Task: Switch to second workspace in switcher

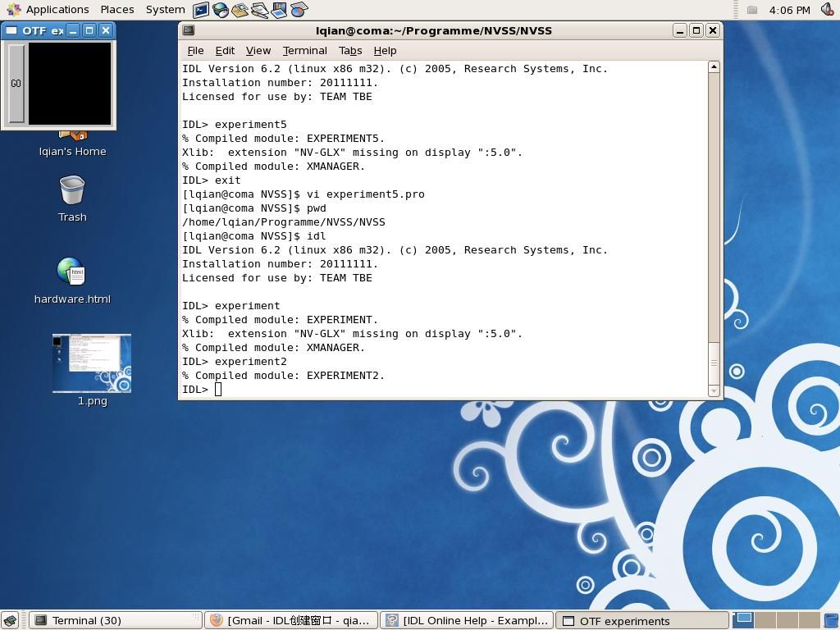Action: pos(765,620)
